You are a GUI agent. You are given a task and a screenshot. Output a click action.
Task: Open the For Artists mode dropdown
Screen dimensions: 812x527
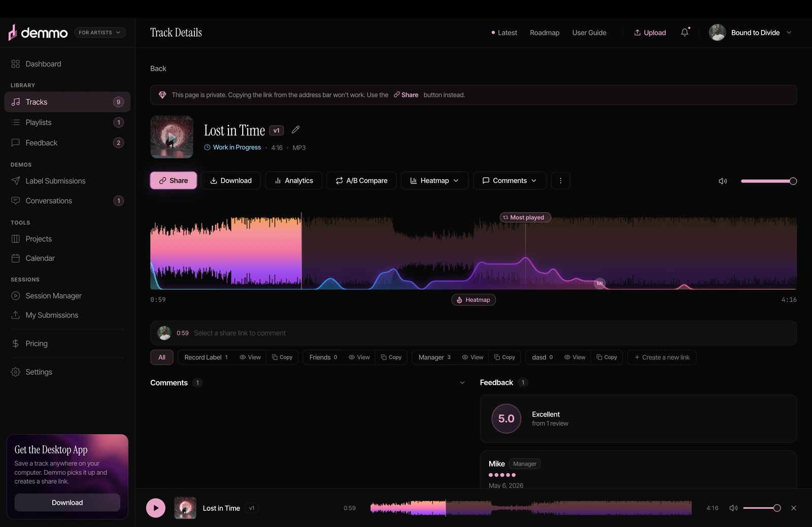[100, 32]
